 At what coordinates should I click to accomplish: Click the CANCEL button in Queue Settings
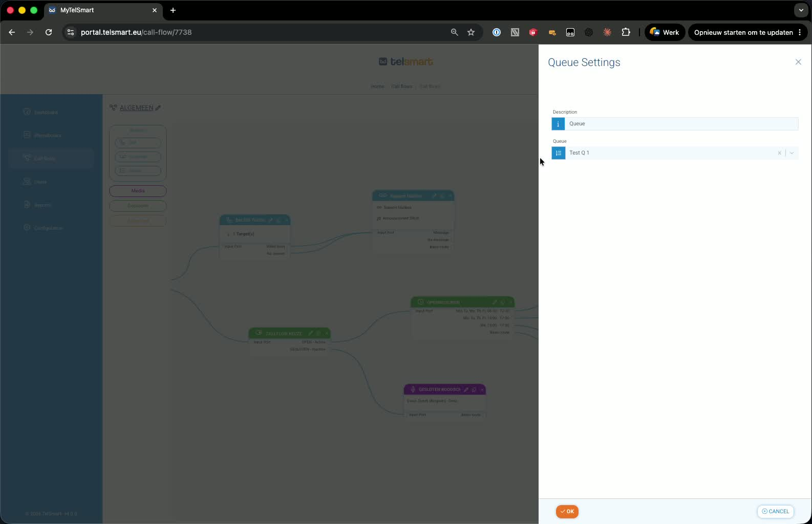[775, 511]
